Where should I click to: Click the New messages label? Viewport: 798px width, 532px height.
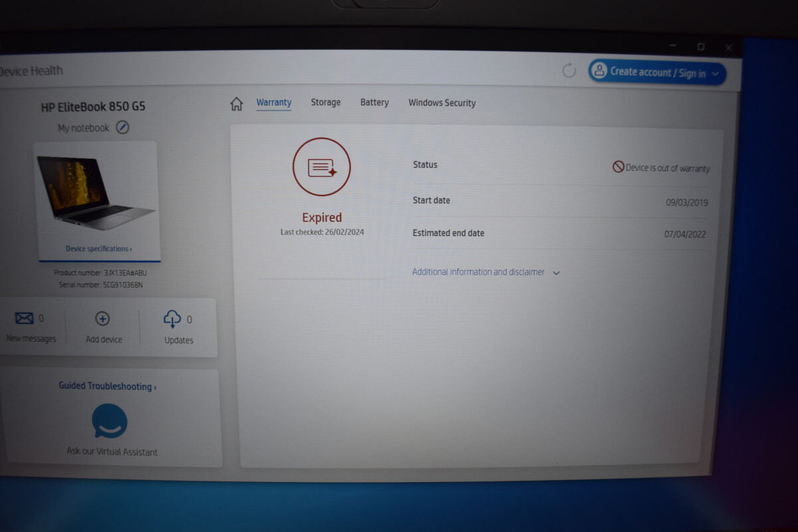(x=31, y=338)
